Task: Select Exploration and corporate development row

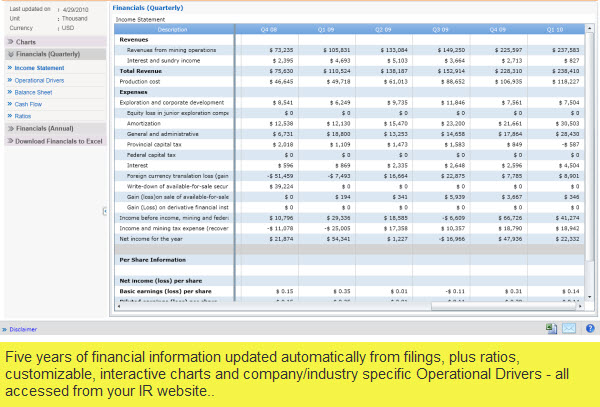Action: coord(171,103)
